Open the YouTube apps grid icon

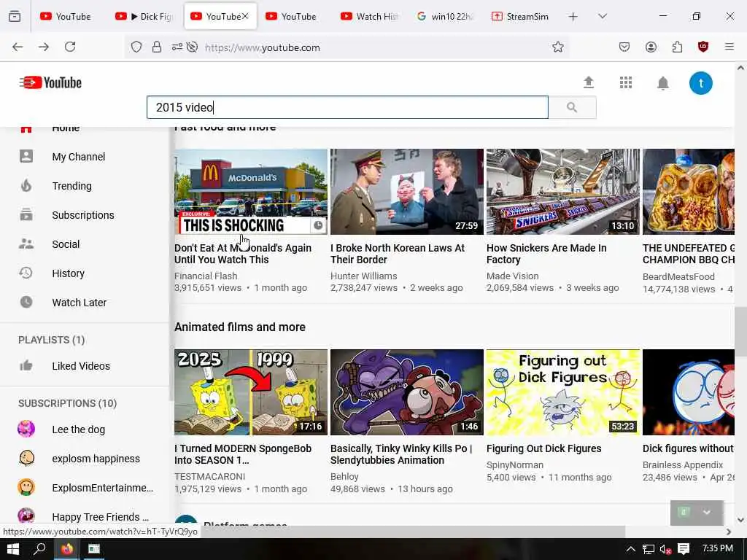click(625, 83)
